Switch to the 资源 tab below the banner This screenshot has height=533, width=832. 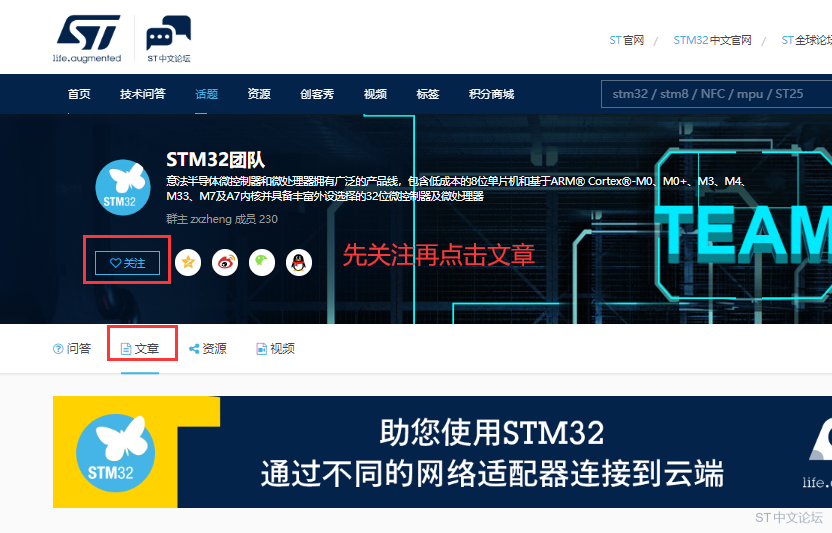207,348
